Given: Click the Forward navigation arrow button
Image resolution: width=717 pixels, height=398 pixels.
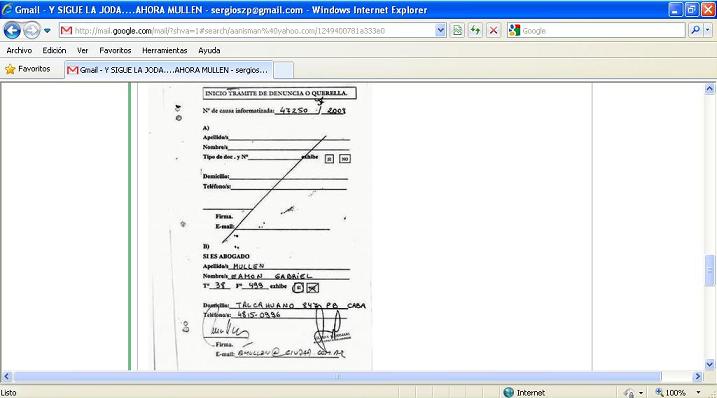Looking at the screenshot, I should 32,31.
